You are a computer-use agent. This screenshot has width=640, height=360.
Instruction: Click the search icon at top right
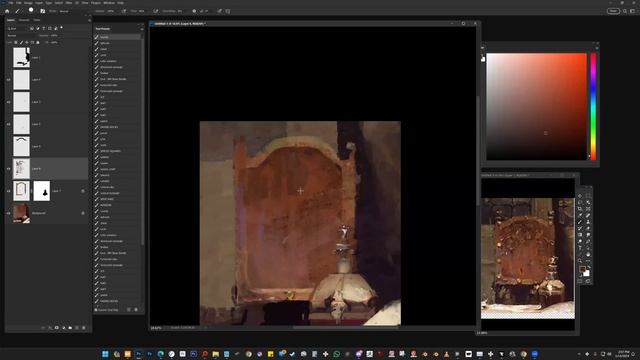point(625,11)
